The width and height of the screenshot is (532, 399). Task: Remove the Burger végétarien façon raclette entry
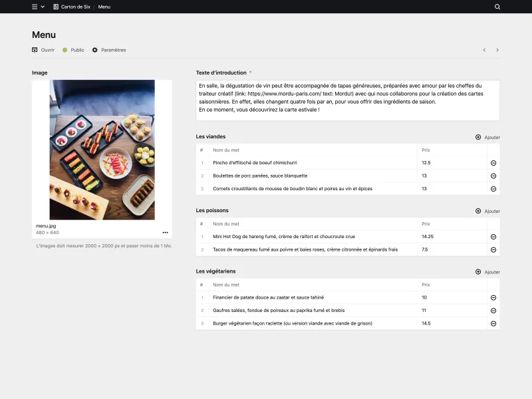coord(492,324)
